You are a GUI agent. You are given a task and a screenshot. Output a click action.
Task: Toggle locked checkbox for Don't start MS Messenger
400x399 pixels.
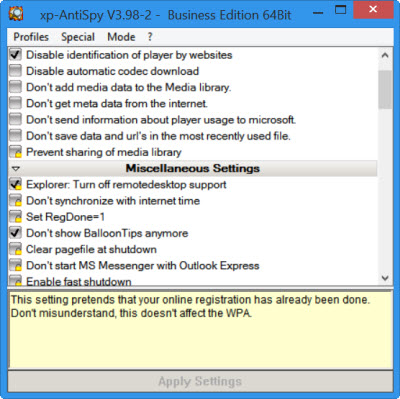pyautogui.click(x=15, y=265)
